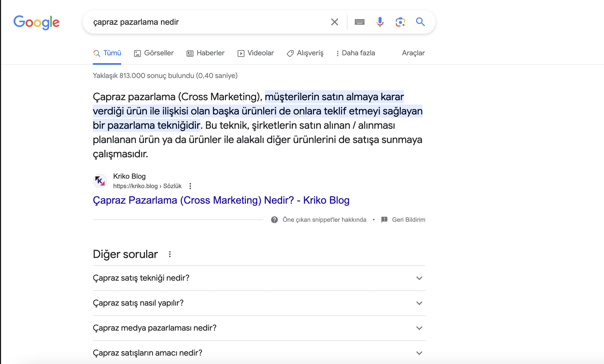Click the blue magnifier search icon
604x364 pixels.
click(x=420, y=22)
